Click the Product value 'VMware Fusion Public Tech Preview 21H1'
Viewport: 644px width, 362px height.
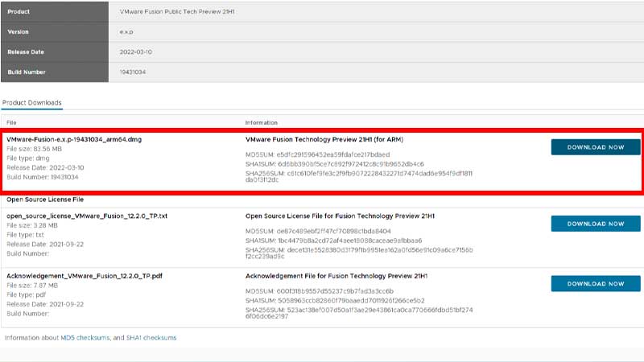tap(177, 12)
